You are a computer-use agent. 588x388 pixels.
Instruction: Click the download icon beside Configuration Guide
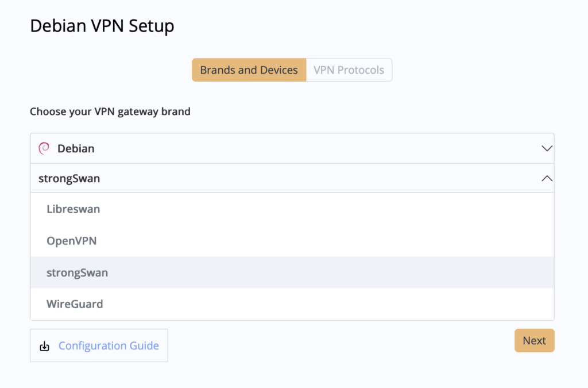45,345
